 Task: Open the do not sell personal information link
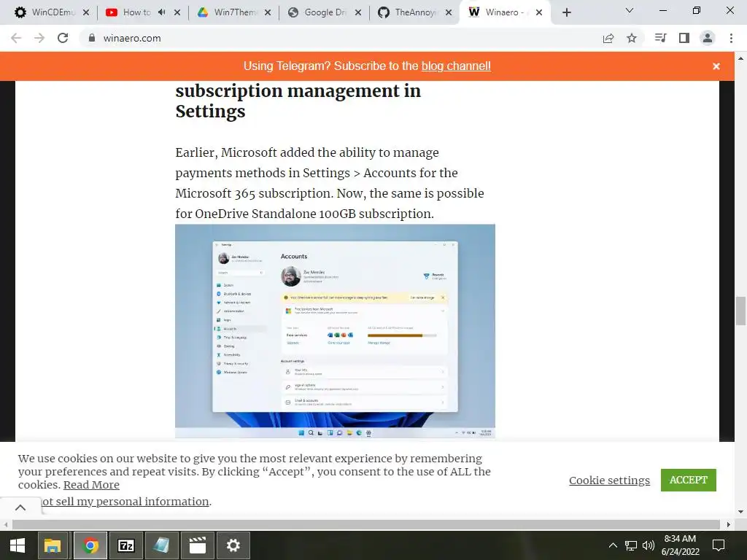tap(126, 502)
